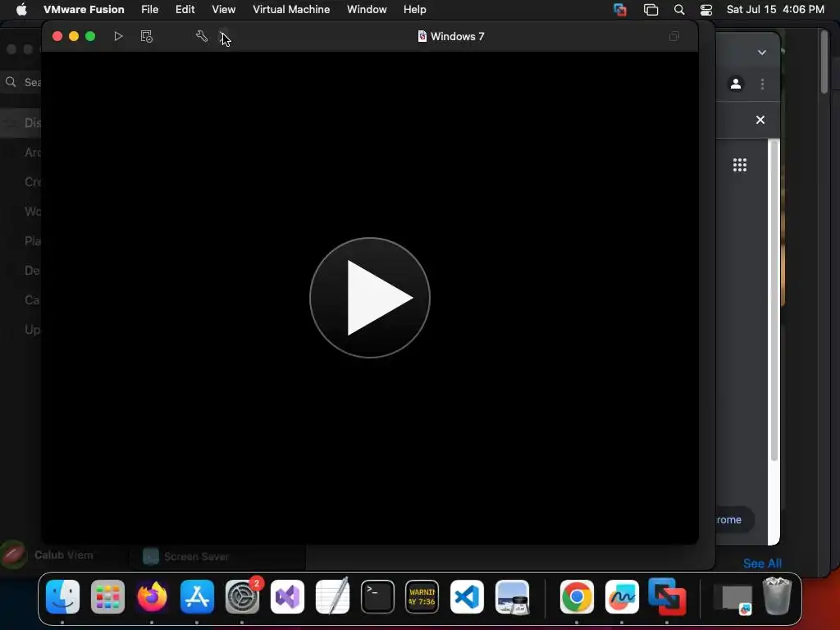This screenshot has width=840, height=630.
Task: Click the VMware Fusion menu bar status icon
Action: (620, 9)
